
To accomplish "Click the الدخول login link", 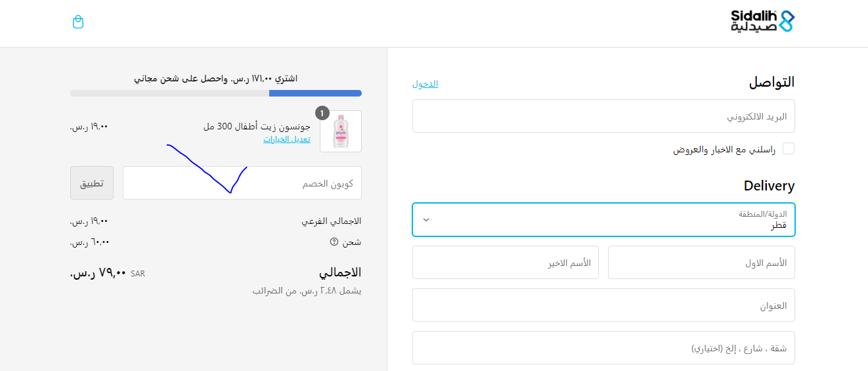I will coord(425,84).
